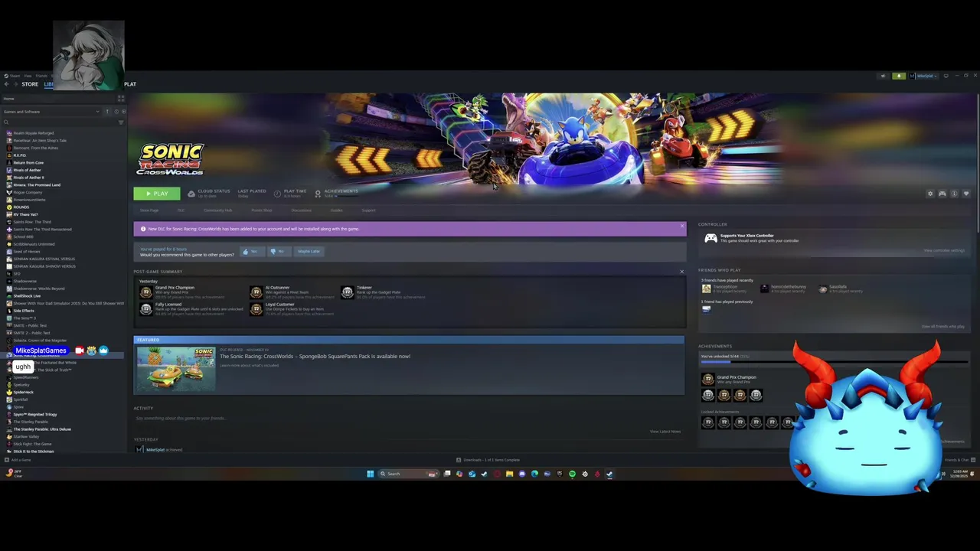
Task: Open game settings gear icon
Action: (930, 194)
